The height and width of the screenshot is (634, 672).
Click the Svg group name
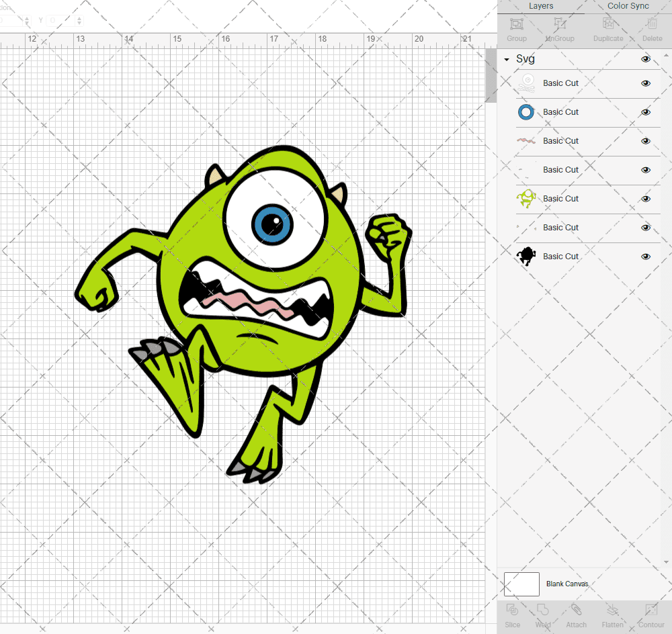tap(526, 58)
